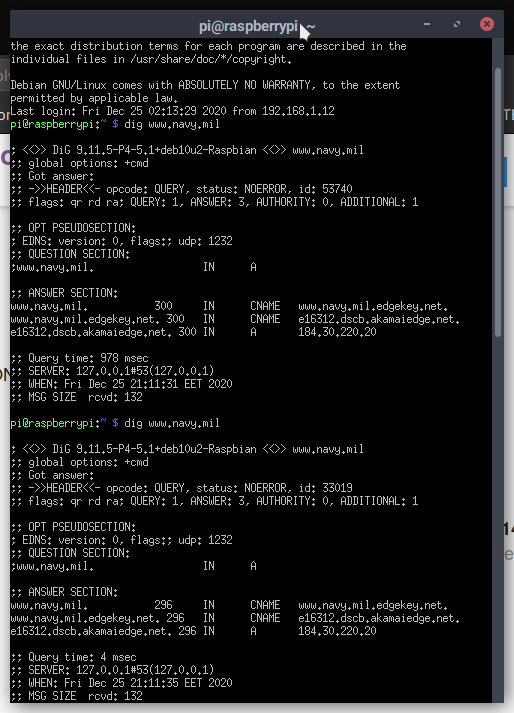Screen dimensions: 514x713
Task: Click the first 'e16312.dscb.akamaiedge.net.' CNAME target
Action: click(x=379, y=319)
